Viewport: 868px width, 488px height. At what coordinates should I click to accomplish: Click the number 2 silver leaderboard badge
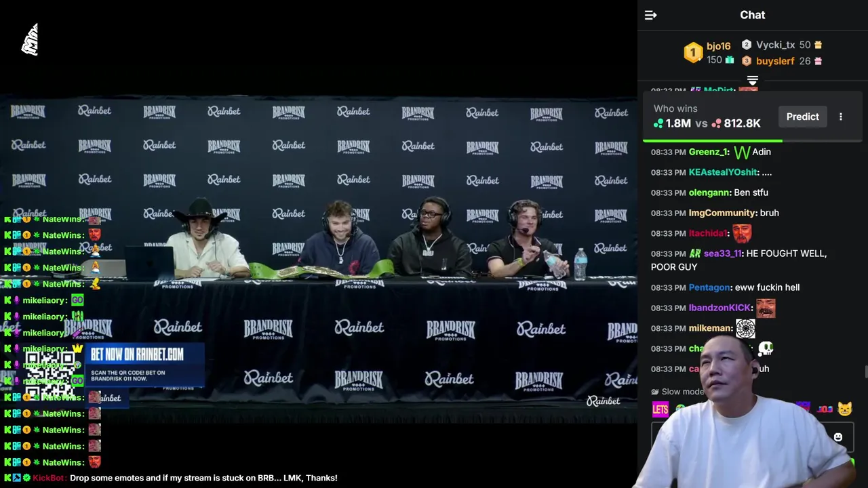747,45
